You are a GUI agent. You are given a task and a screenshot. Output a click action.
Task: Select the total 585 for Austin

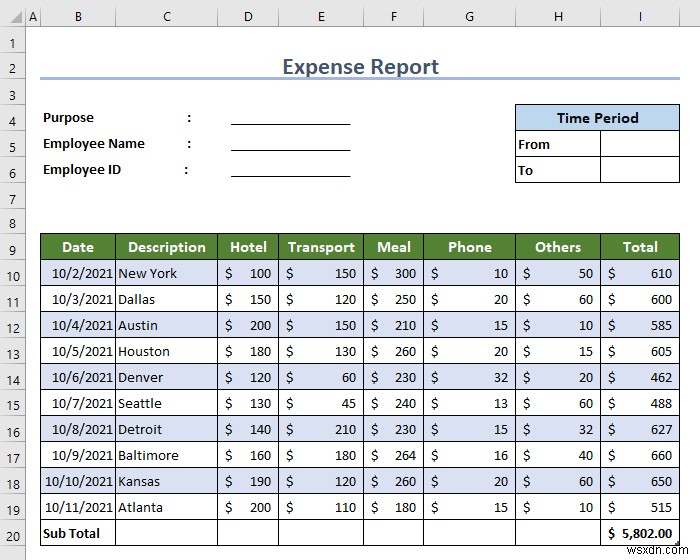point(640,325)
